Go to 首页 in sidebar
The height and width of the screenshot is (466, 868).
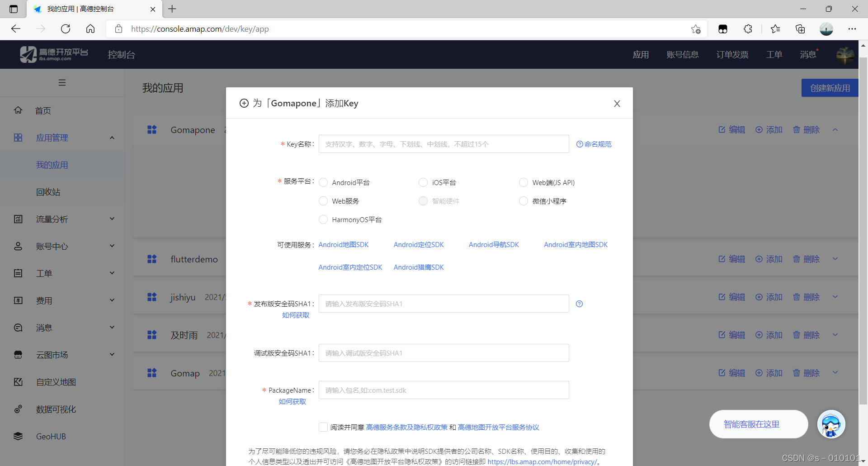43,110
